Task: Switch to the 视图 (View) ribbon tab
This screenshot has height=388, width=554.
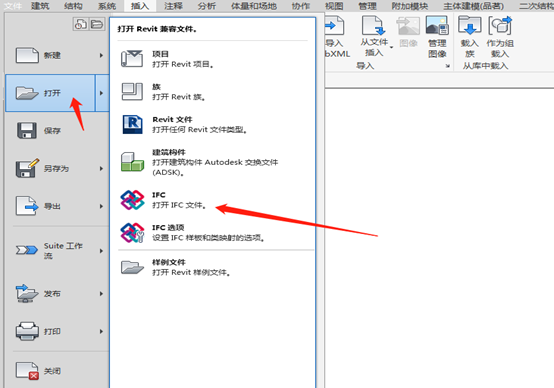Action: (334, 6)
